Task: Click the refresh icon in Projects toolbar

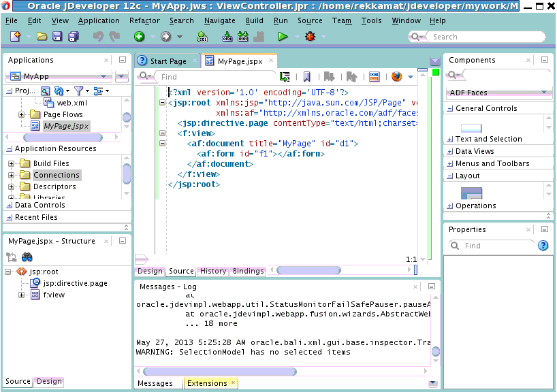Action: 59,91
